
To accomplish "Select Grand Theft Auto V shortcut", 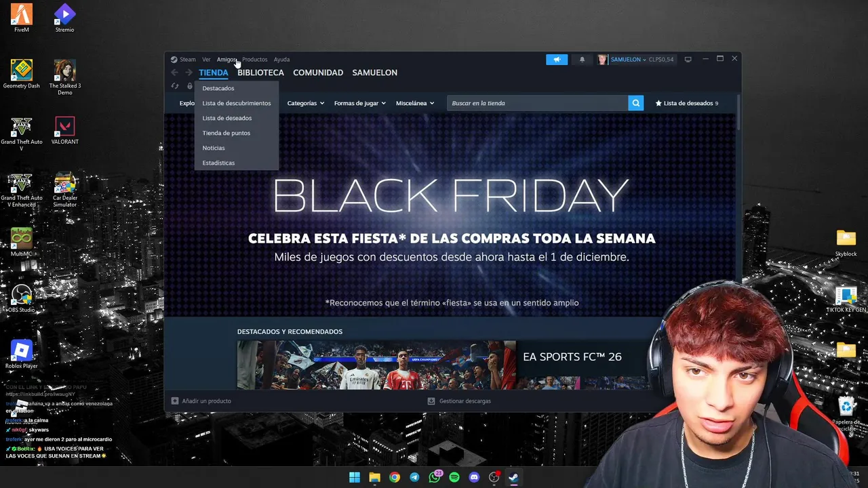I will (22, 134).
